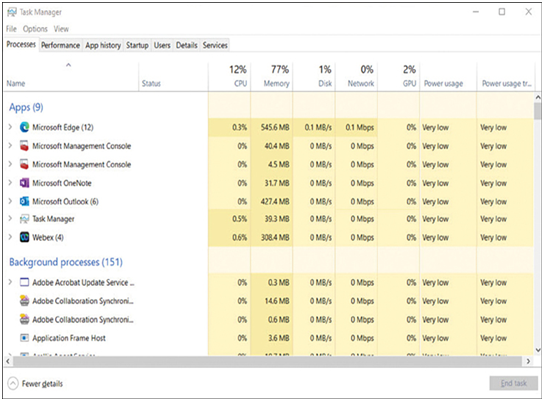545x401 pixels.
Task: Click the Application Frame Host icon
Action: point(24,338)
